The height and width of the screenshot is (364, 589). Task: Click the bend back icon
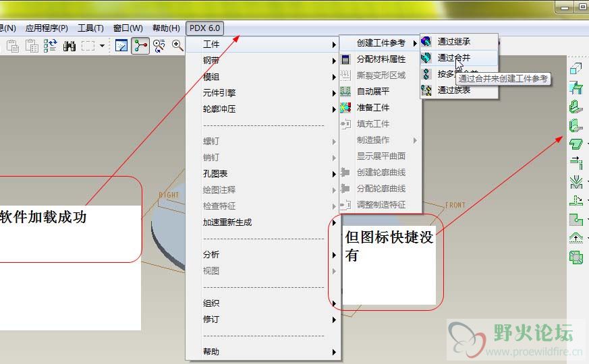576,201
